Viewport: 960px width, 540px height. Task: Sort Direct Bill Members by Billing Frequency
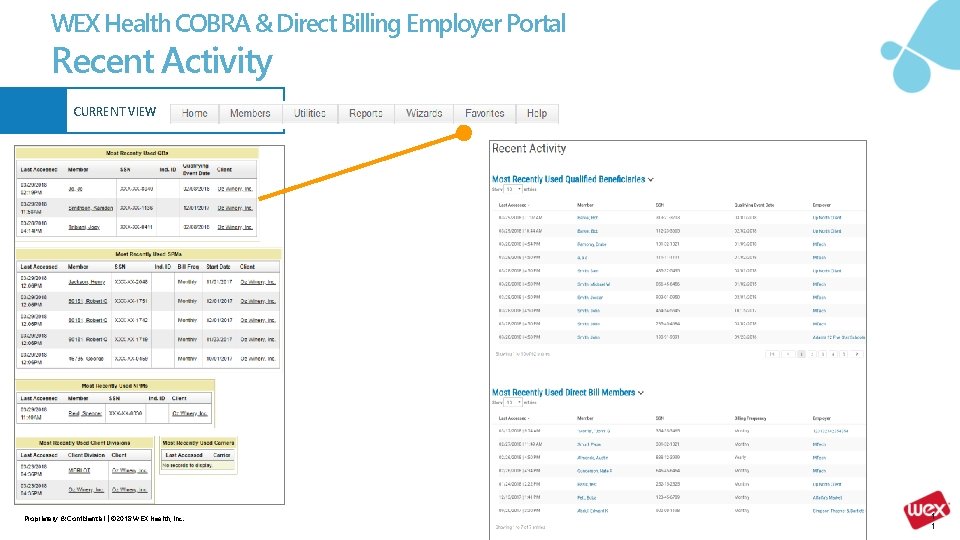click(x=751, y=418)
